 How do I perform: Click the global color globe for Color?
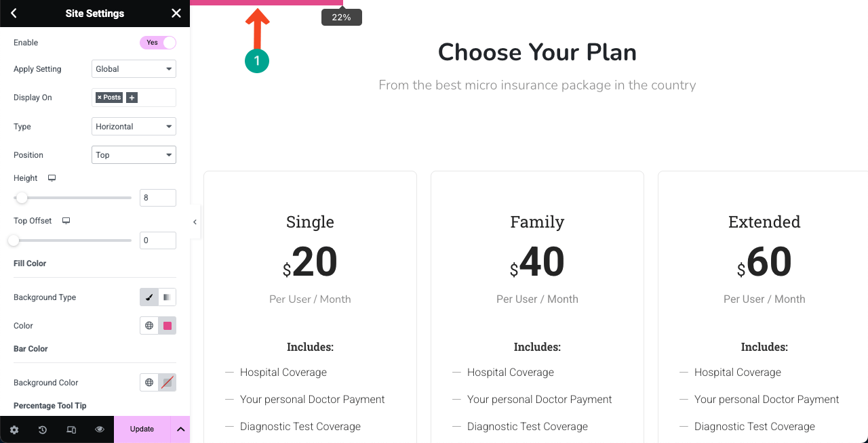click(149, 326)
